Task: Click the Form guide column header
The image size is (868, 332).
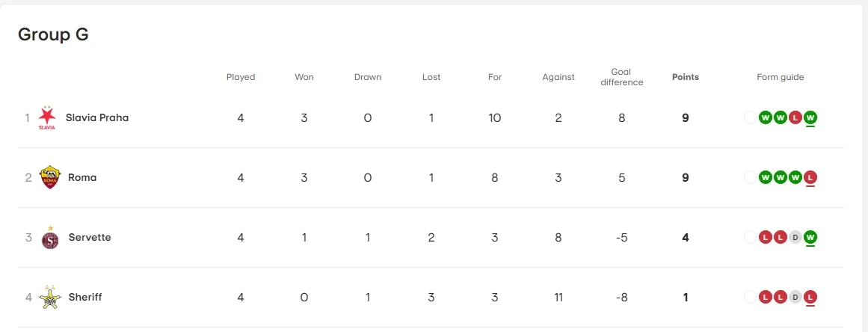Action: (x=780, y=77)
